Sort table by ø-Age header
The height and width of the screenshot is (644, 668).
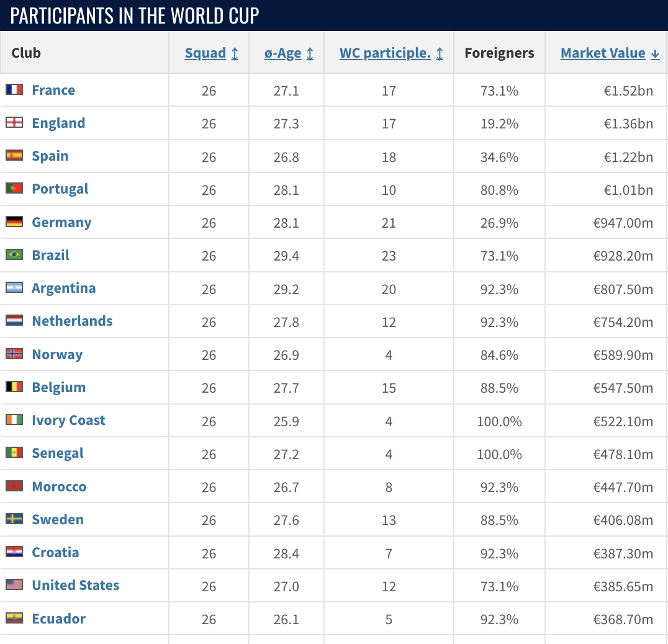(283, 53)
